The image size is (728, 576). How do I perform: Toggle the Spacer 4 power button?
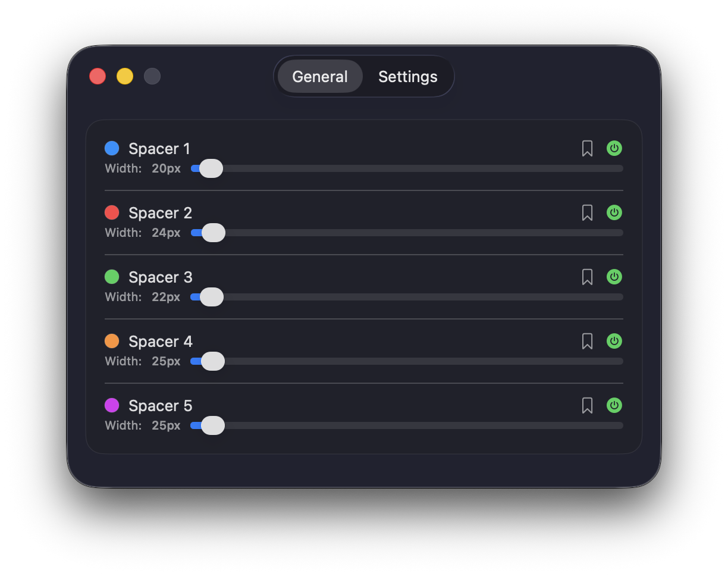click(614, 341)
